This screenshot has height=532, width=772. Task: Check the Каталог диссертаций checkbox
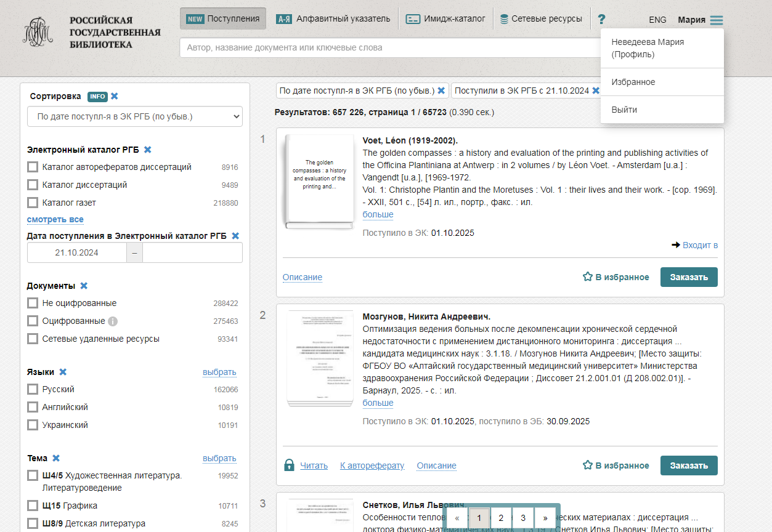point(33,185)
